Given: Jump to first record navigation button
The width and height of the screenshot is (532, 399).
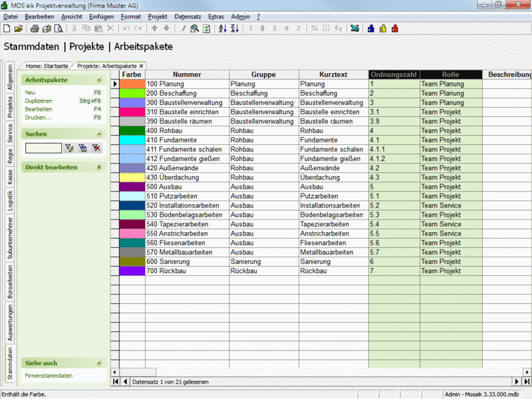Looking at the screenshot, I should pos(115,382).
